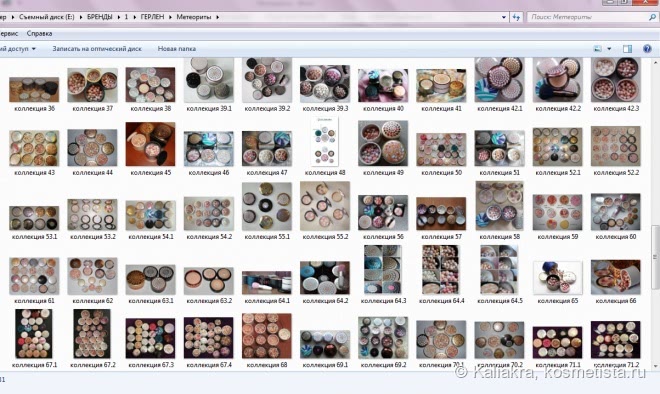Toggle the preview pane icon
The width and height of the screenshot is (660, 394).
[x=627, y=49]
